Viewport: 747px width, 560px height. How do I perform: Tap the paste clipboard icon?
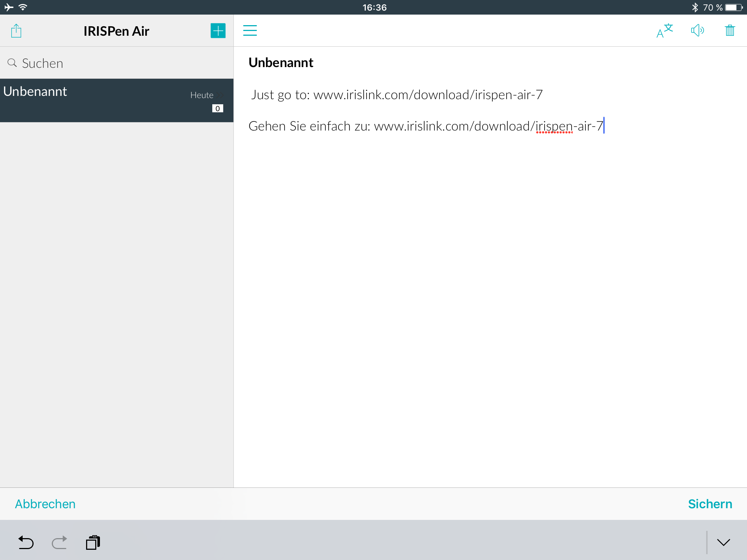pyautogui.click(x=93, y=542)
